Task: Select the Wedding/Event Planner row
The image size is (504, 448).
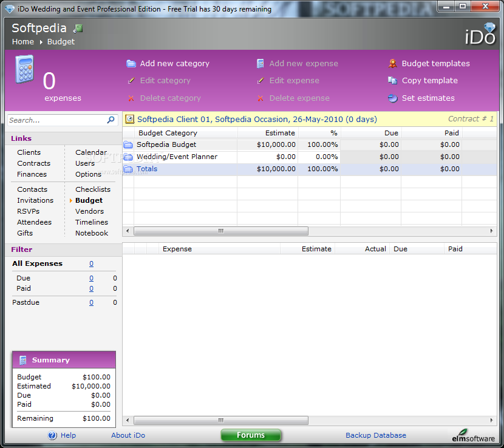Action: [310, 157]
